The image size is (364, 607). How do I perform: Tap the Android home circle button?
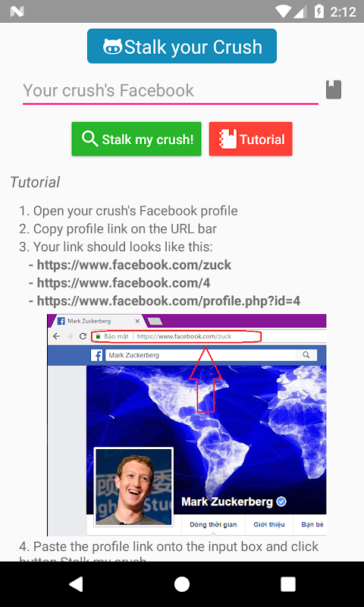click(x=182, y=584)
